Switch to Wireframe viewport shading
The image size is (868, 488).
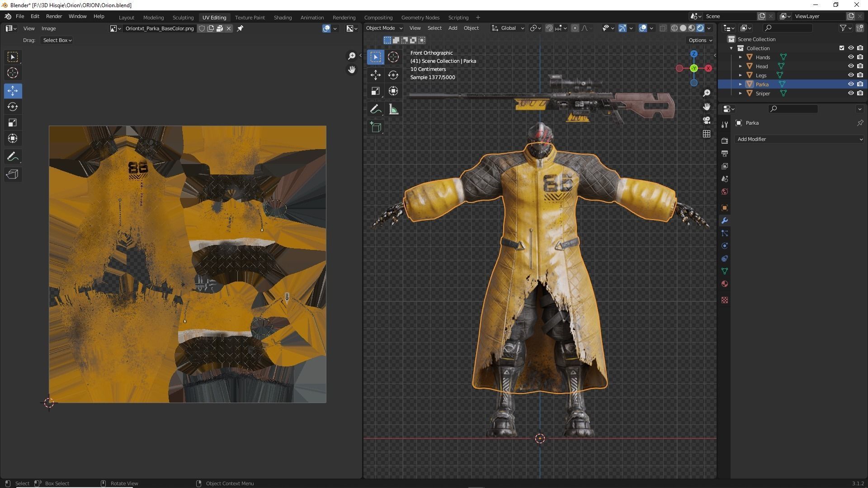(675, 28)
